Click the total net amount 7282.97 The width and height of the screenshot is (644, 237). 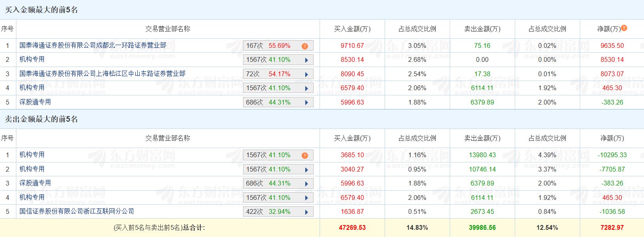(x=612, y=228)
